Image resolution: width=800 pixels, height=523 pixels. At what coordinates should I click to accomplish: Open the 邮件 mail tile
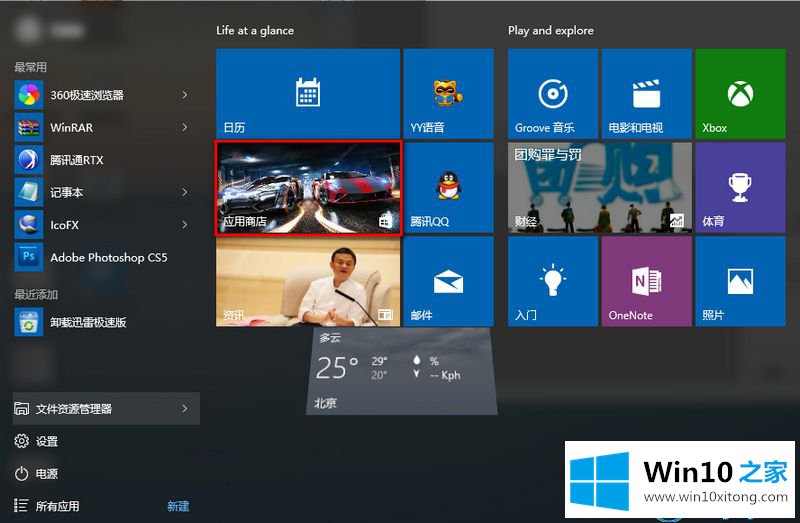tap(448, 281)
